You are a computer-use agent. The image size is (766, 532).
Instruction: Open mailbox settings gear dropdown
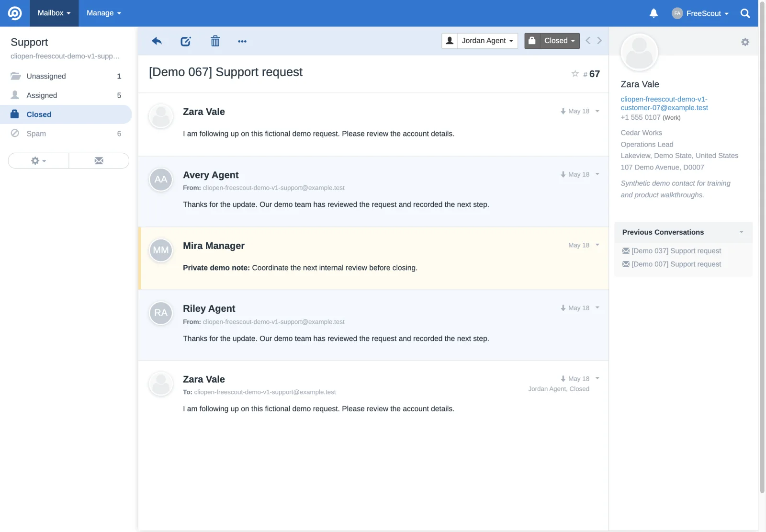coord(38,161)
